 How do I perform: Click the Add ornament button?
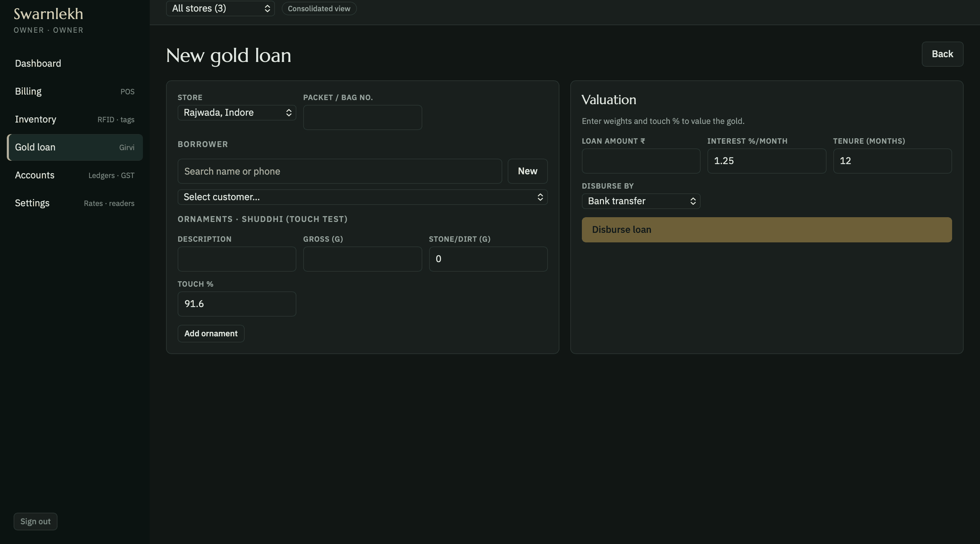click(211, 334)
